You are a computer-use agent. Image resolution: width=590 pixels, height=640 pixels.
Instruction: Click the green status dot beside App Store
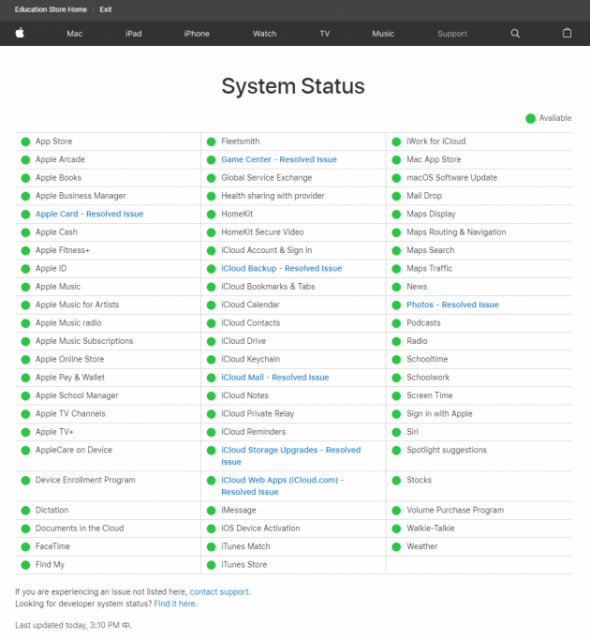tap(26, 142)
